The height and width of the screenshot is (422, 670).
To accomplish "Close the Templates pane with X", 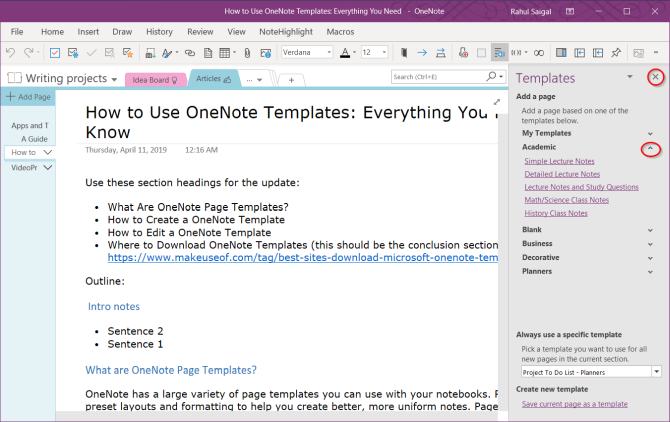I will (655, 77).
